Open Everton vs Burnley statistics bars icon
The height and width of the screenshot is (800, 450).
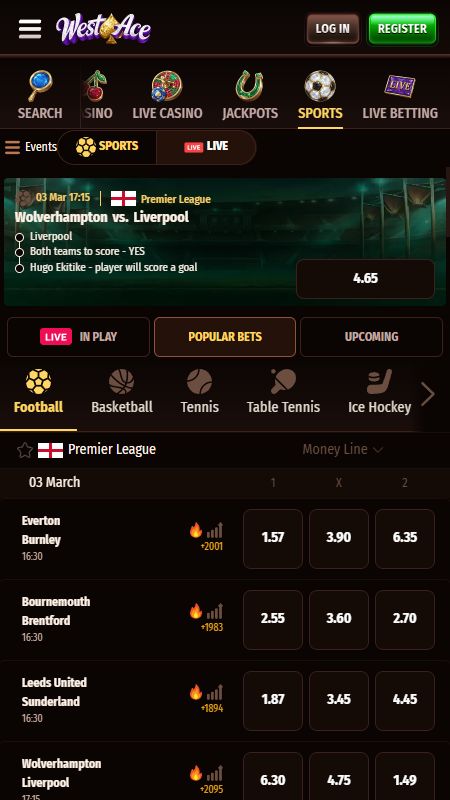click(215, 531)
